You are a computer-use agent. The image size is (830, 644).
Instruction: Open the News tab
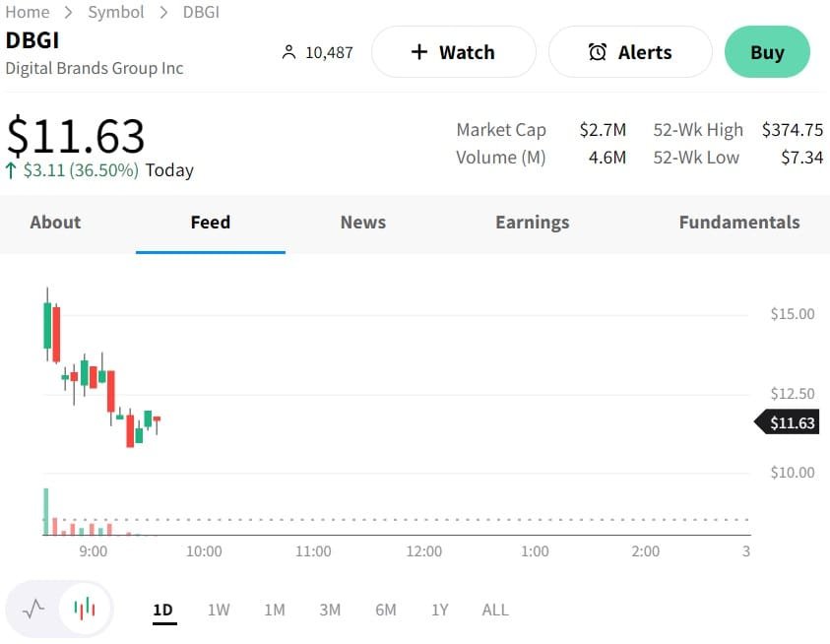tap(363, 223)
